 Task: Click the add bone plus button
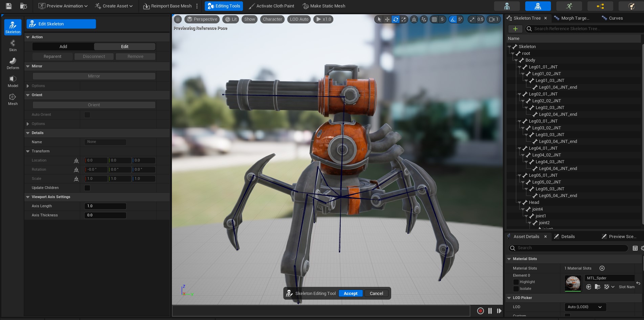(x=515, y=29)
